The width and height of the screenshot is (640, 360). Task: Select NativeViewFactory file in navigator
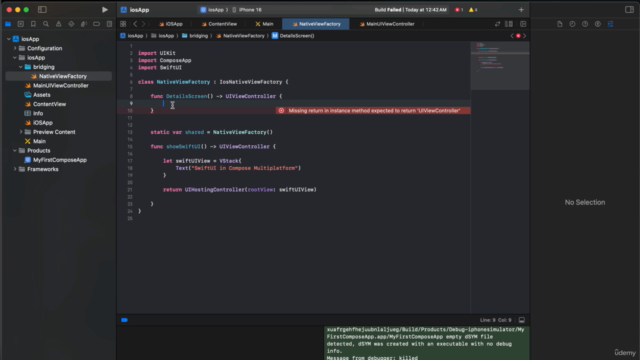pyautogui.click(x=59, y=76)
